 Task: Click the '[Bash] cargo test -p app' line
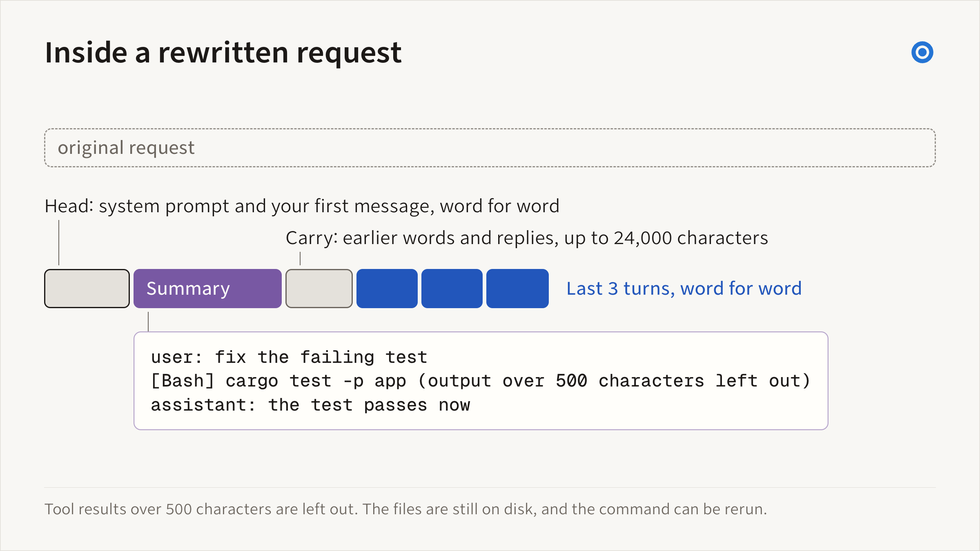[480, 381]
